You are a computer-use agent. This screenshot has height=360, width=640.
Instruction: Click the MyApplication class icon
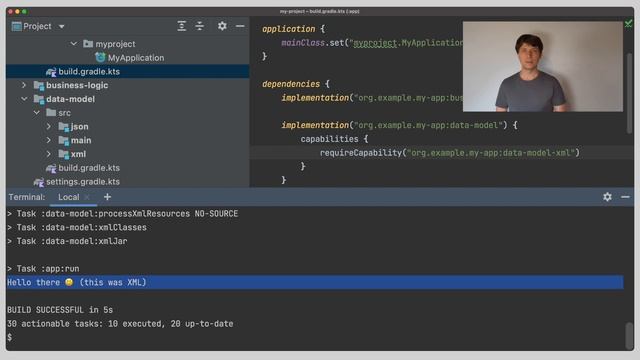coord(100,58)
